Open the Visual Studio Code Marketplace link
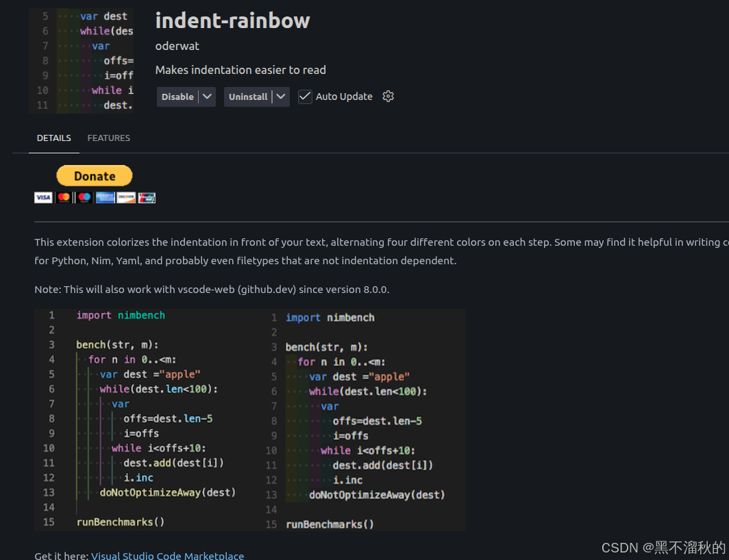729x560 pixels. [167, 555]
